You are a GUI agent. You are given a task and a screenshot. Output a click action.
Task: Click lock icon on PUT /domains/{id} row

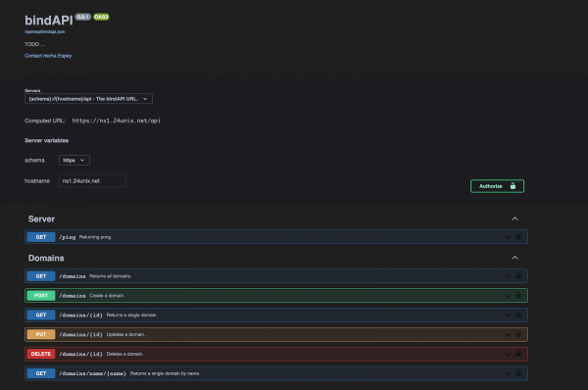[518, 334]
